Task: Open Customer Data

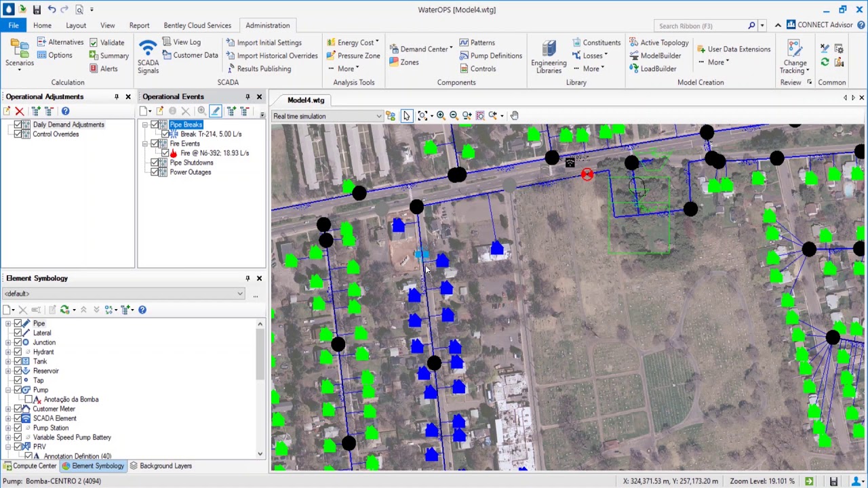Action: [190, 55]
